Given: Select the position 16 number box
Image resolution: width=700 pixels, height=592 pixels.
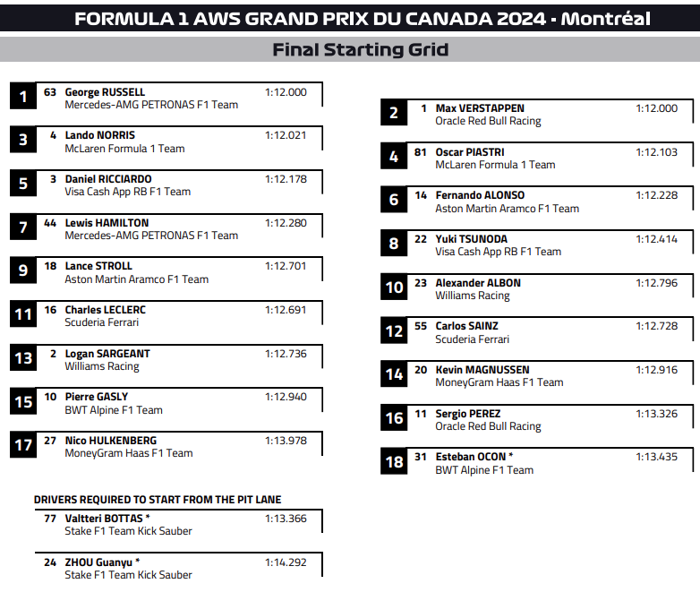Looking at the screenshot, I should click(394, 418).
